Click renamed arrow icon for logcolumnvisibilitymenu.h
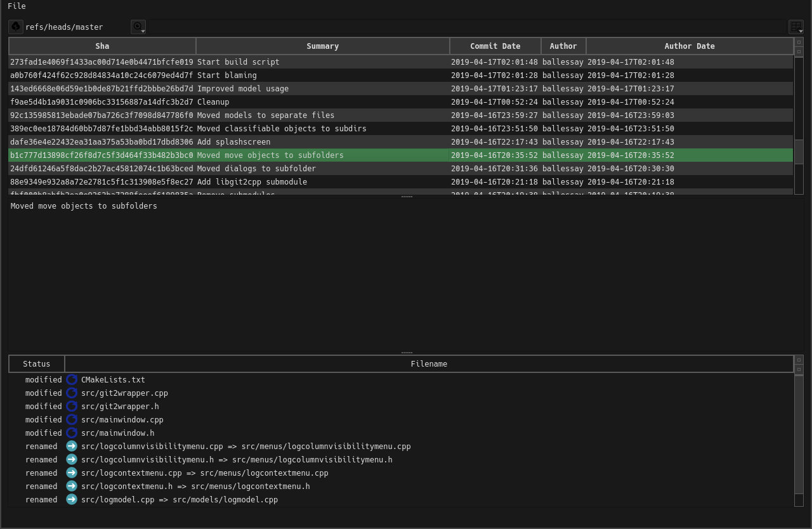 [72, 460]
